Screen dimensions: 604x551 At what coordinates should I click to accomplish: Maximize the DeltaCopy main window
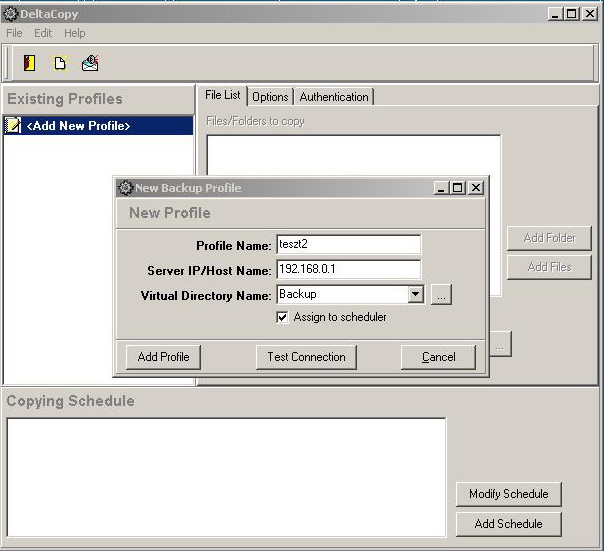pos(572,14)
